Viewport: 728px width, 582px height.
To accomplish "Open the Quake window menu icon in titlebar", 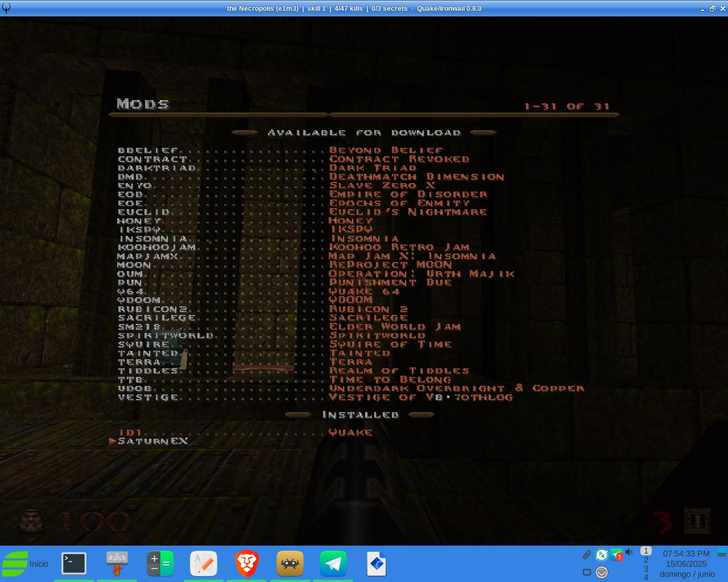I will coord(7,8).
